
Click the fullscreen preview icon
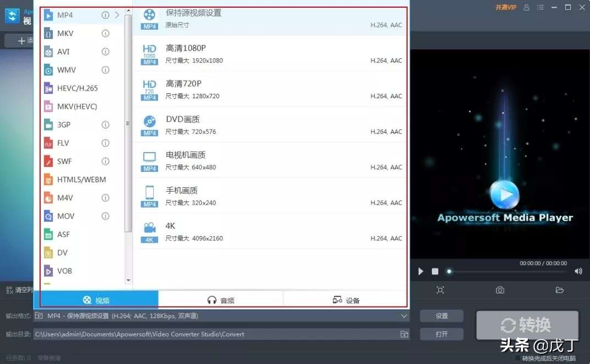pos(440,290)
